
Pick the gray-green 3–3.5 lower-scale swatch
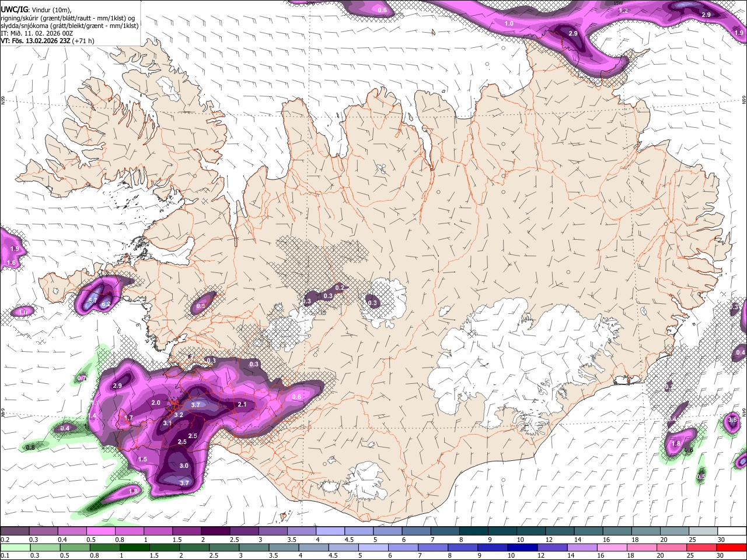point(253,547)
